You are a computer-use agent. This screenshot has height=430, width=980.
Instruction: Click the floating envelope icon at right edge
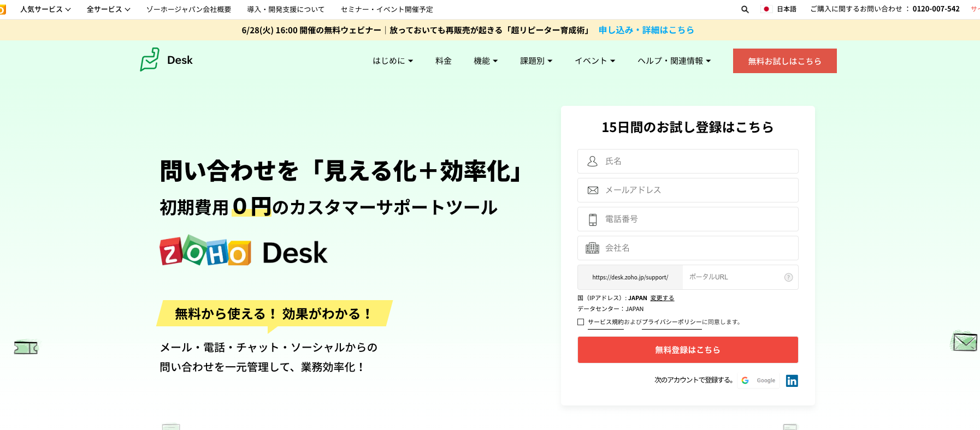pyautogui.click(x=964, y=342)
